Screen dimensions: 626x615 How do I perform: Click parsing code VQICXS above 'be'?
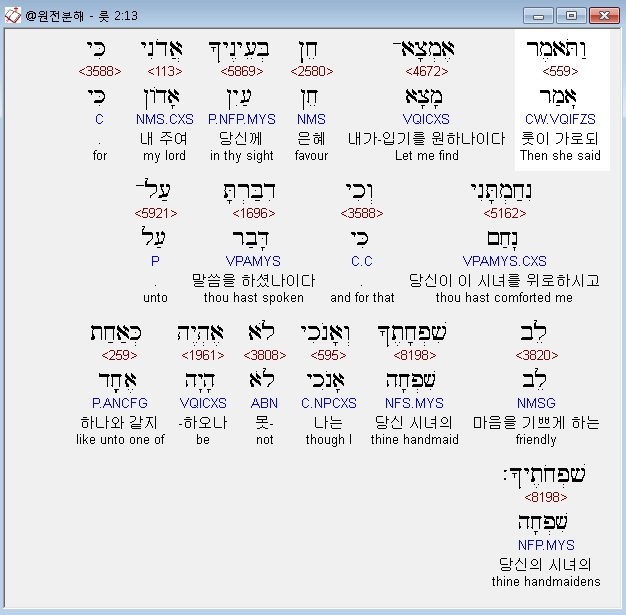click(203, 403)
